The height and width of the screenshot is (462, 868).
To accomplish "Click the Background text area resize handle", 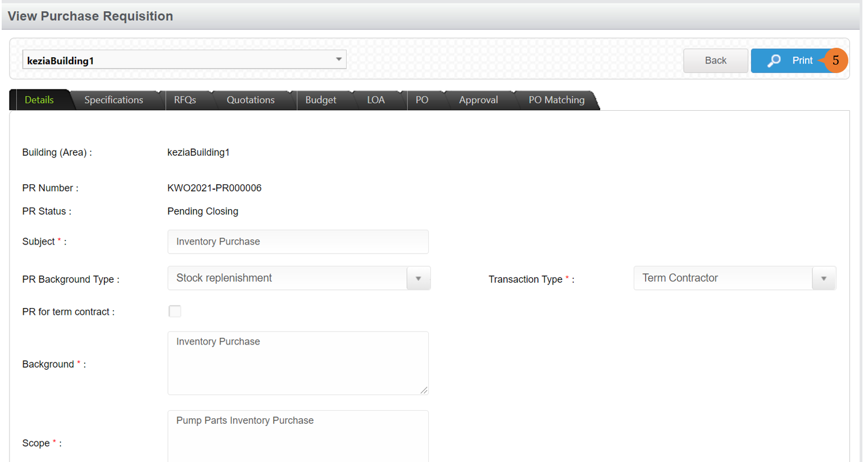I will pyautogui.click(x=424, y=390).
